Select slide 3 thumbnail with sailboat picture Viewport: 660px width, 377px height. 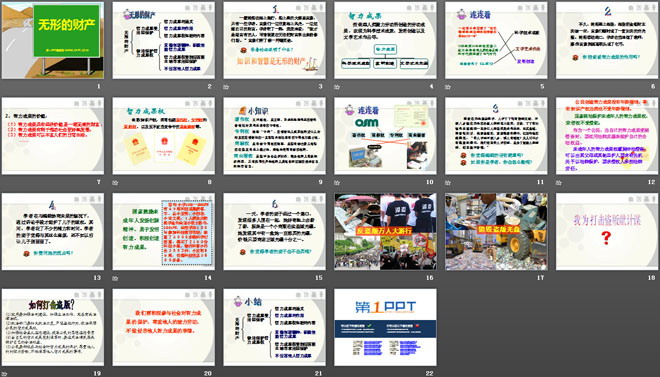click(274, 40)
